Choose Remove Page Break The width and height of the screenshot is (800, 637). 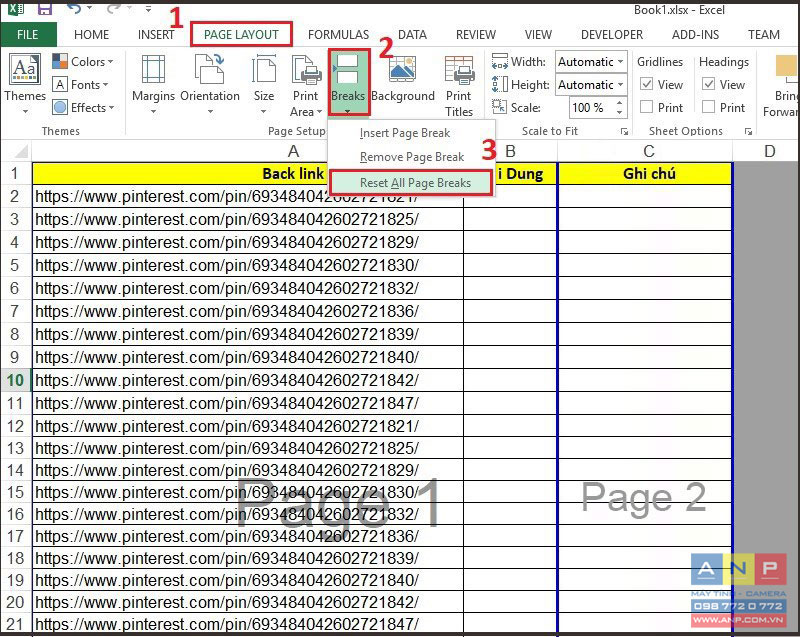(412, 157)
